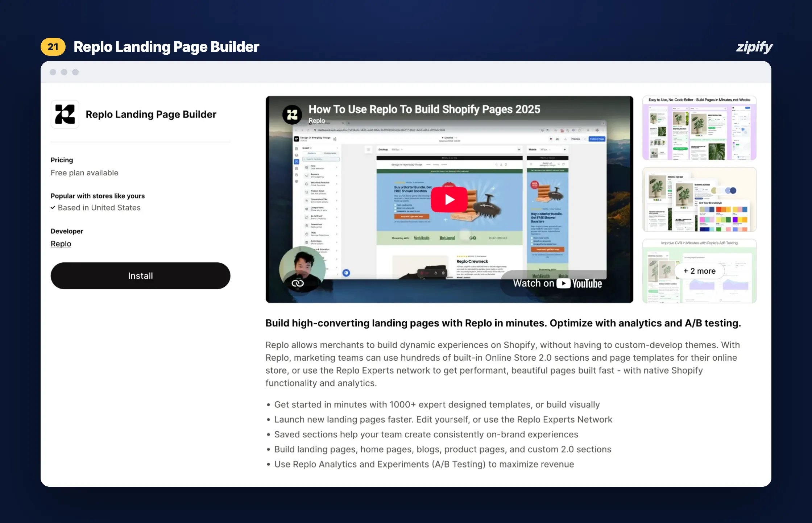Play the YouTube video

click(x=449, y=199)
